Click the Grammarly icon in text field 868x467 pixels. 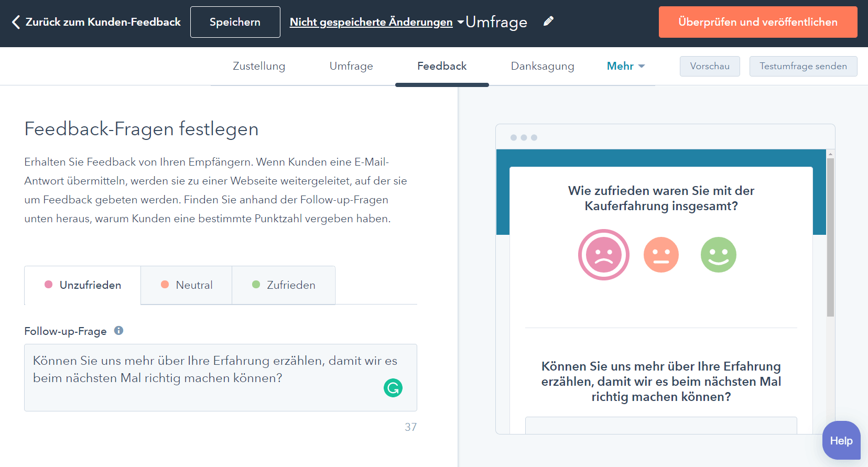393,388
